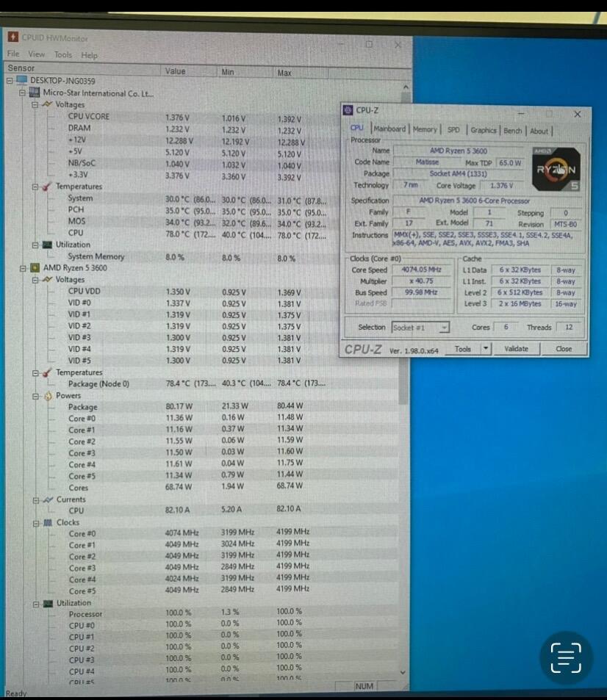607x700 pixels.
Task: Tap the scan text overlay icon
Action: coord(566,657)
